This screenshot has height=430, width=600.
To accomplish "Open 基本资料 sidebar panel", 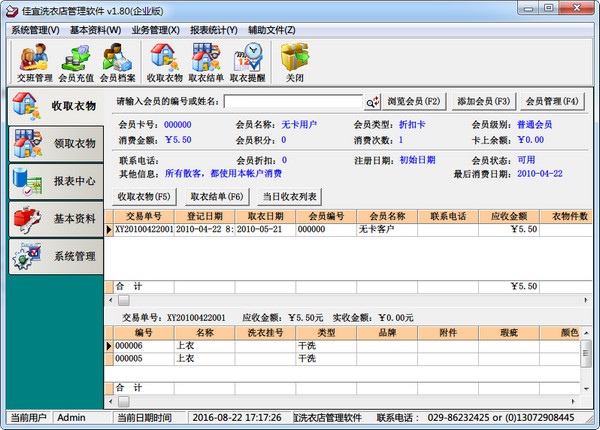I will pos(56,218).
